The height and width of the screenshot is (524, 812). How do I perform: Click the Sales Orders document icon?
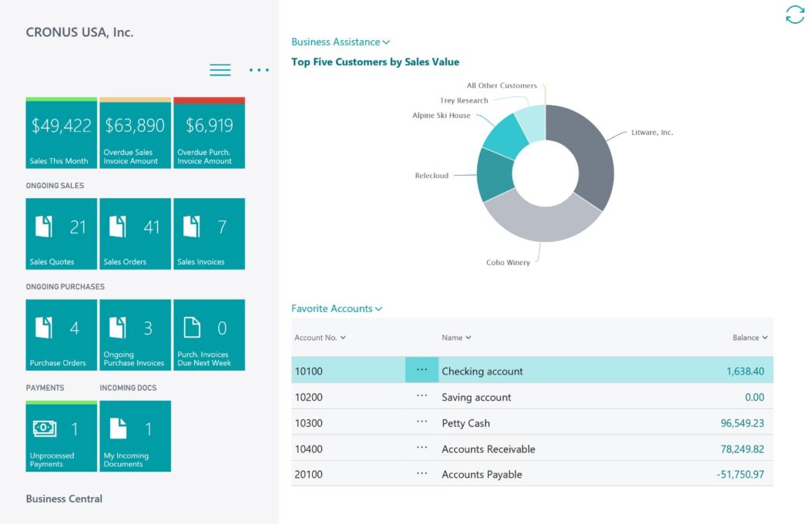click(x=118, y=227)
